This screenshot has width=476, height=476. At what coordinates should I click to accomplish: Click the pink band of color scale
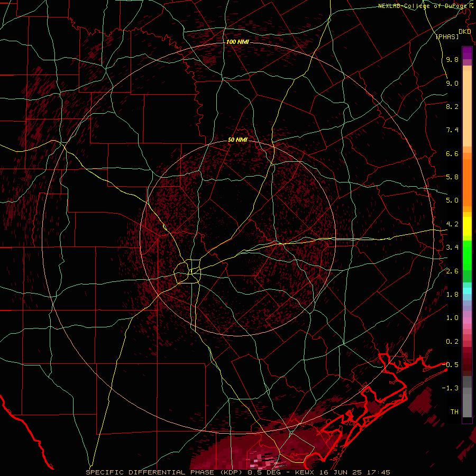[x=467, y=321]
